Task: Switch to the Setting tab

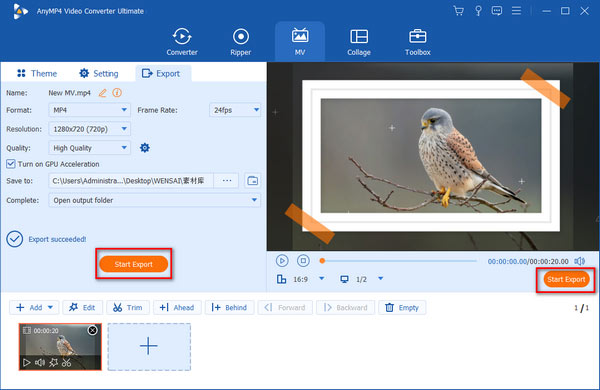Action: 99,73
